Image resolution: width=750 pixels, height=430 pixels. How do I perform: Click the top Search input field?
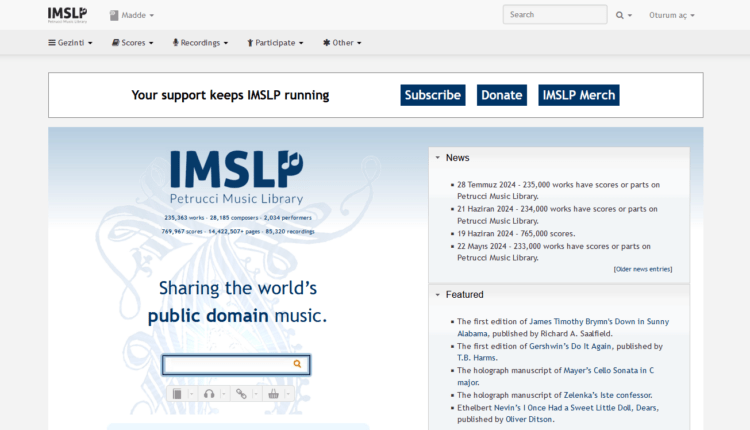pyautogui.click(x=555, y=15)
